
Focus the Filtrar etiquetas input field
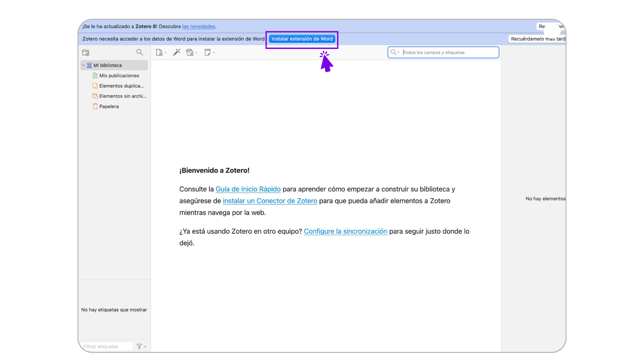[x=106, y=346]
